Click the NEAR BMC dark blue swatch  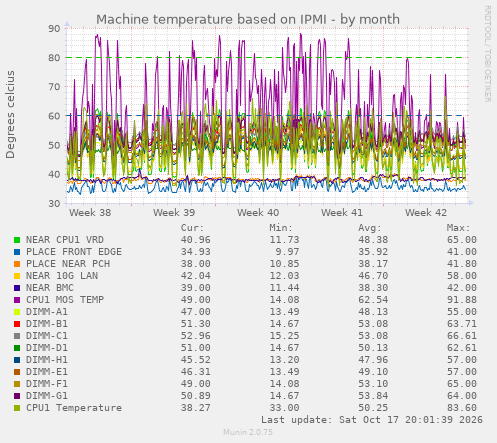17,288
